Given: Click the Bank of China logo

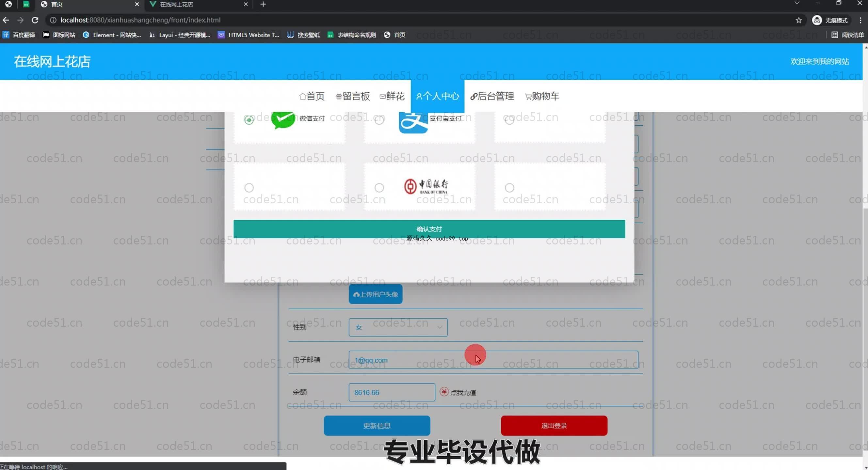Looking at the screenshot, I should (426, 186).
